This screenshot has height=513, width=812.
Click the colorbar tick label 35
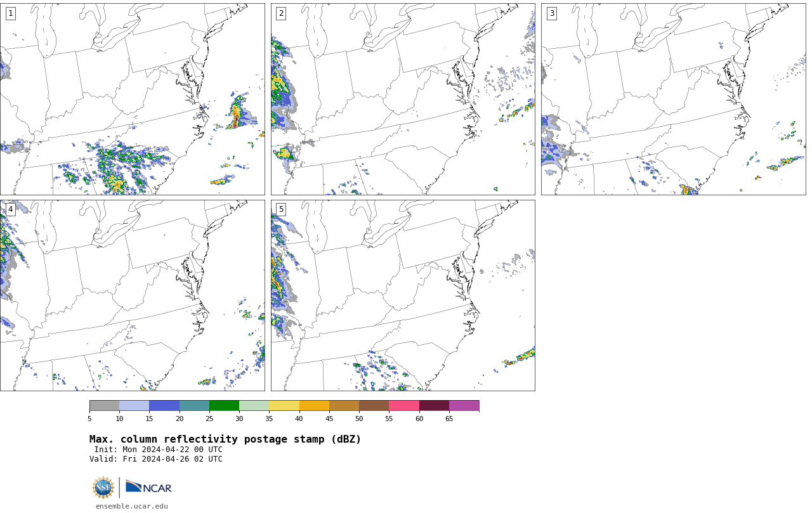[x=269, y=419]
